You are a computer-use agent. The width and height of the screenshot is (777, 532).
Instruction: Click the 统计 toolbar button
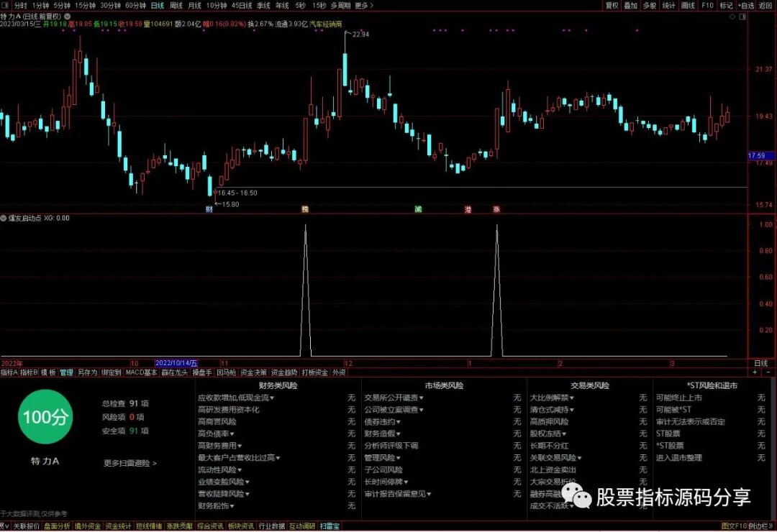click(x=668, y=6)
